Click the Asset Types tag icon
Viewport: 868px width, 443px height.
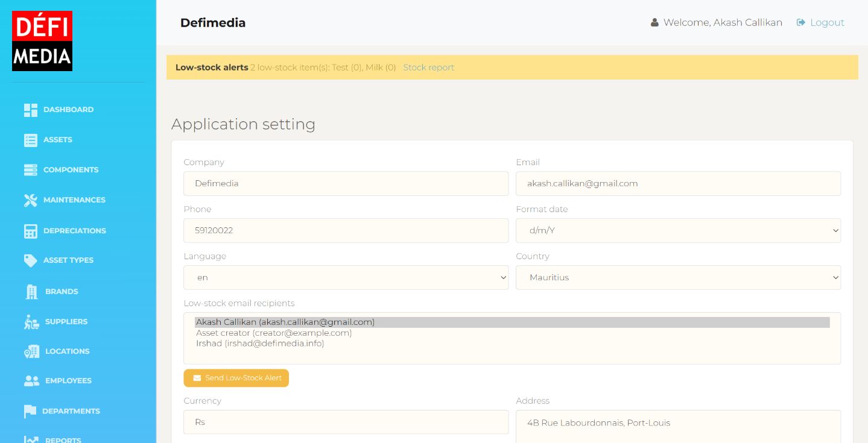pos(31,260)
